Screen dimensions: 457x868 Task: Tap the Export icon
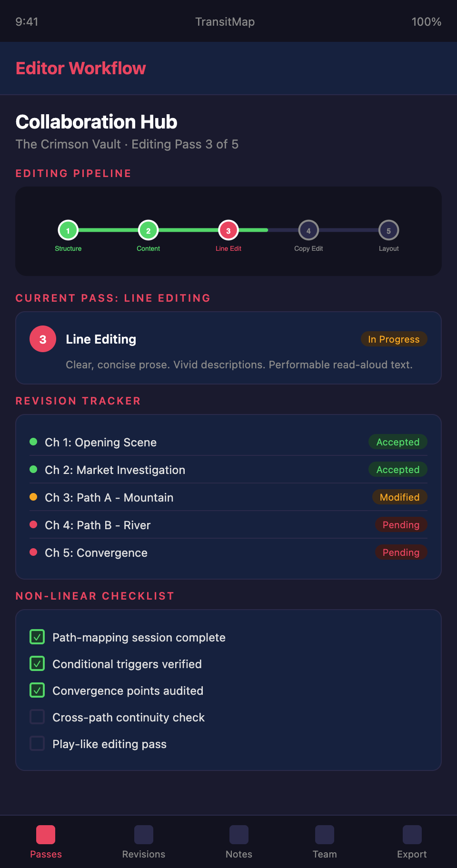point(412,835)
